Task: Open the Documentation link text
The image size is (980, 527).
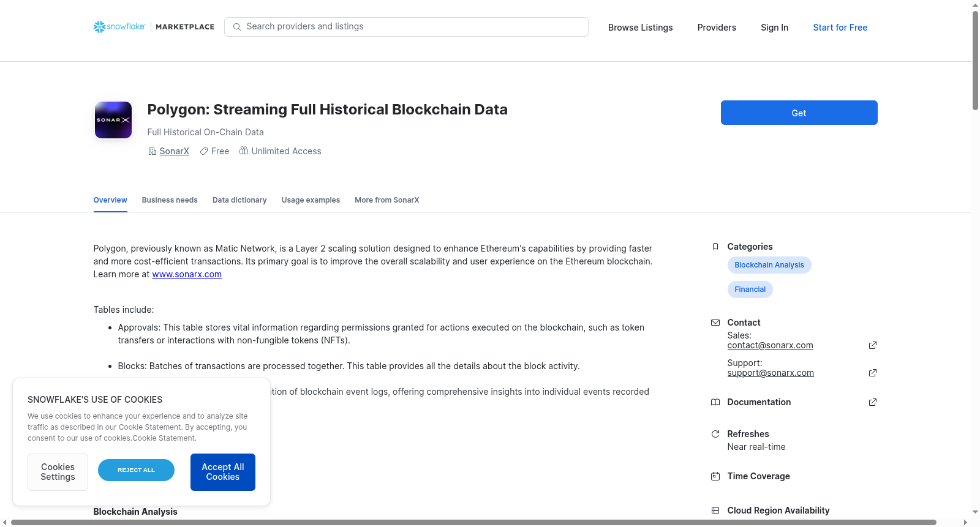Action: coord(759,402)
